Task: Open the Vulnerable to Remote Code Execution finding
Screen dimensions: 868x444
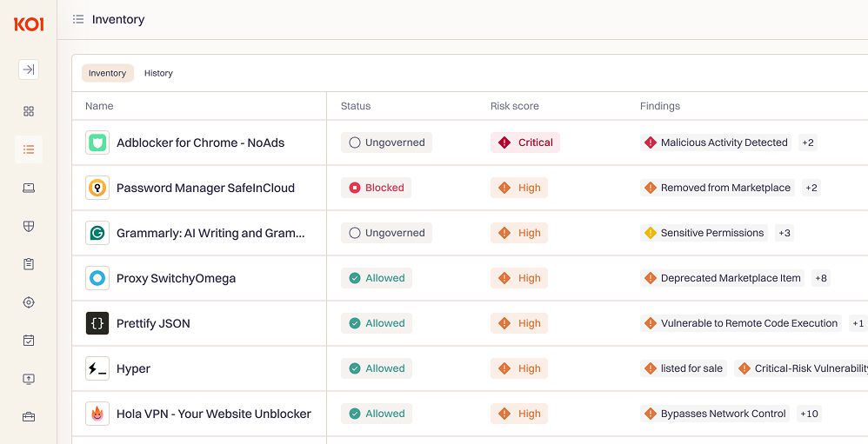Action: point(741,323)
